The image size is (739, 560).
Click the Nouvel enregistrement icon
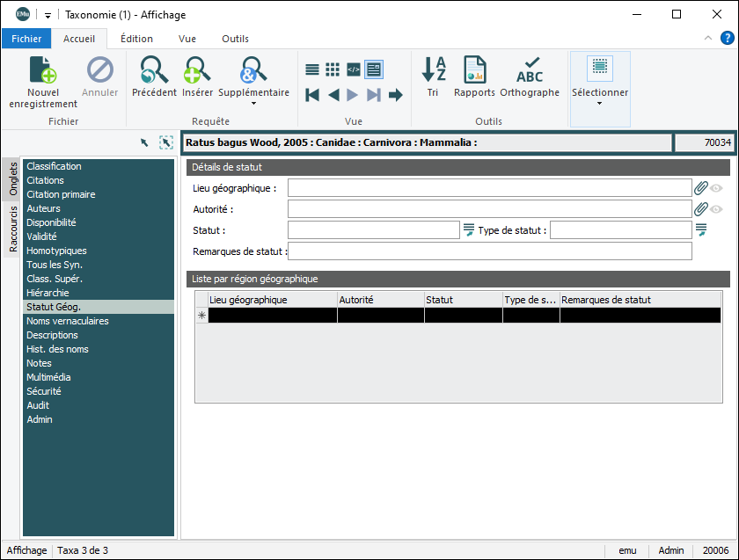[x=43, y=70]
